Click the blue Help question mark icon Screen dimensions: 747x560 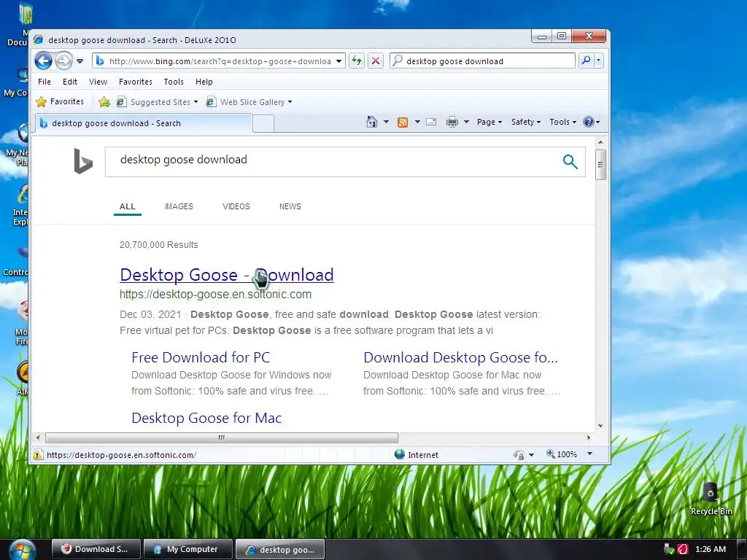click(x=589, y=122)
